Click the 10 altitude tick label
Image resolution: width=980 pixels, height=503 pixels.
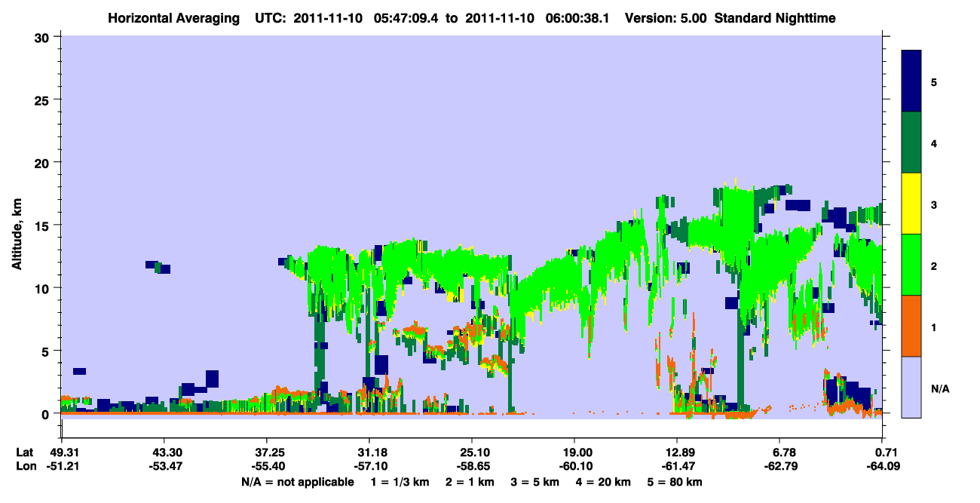(x=44, y=288)
